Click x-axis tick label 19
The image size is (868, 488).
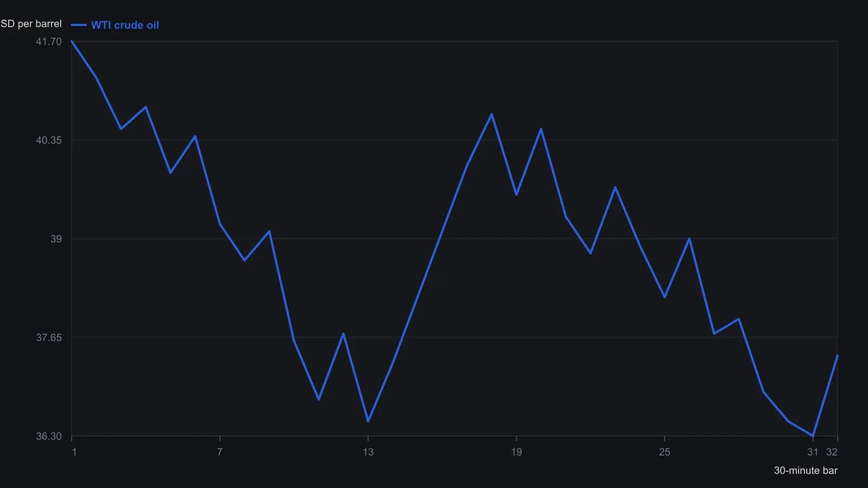pos(516,452)
